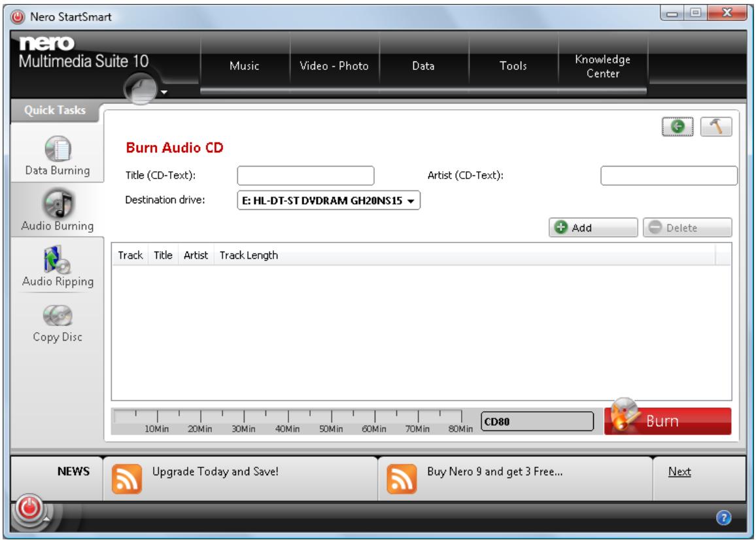This screenshot has height=540, width=756.
Task: Click the Artist (CD-Text) input field
Action: click(x=669, y=175)
